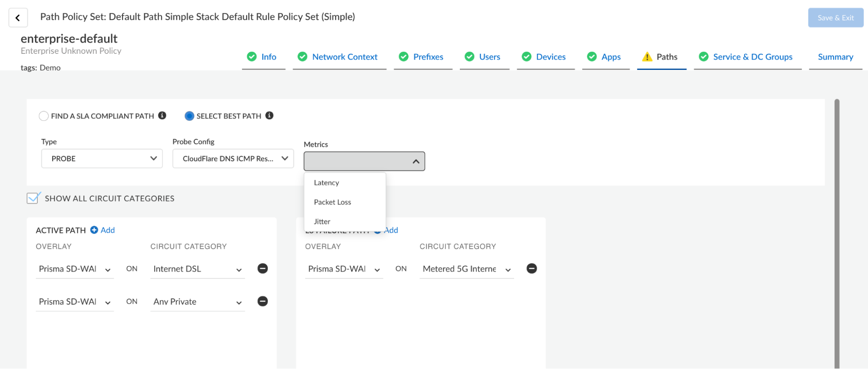Click info icon beside Select Best Path
The height and width of the screenshot is (369, 868).
coord(269,115)
